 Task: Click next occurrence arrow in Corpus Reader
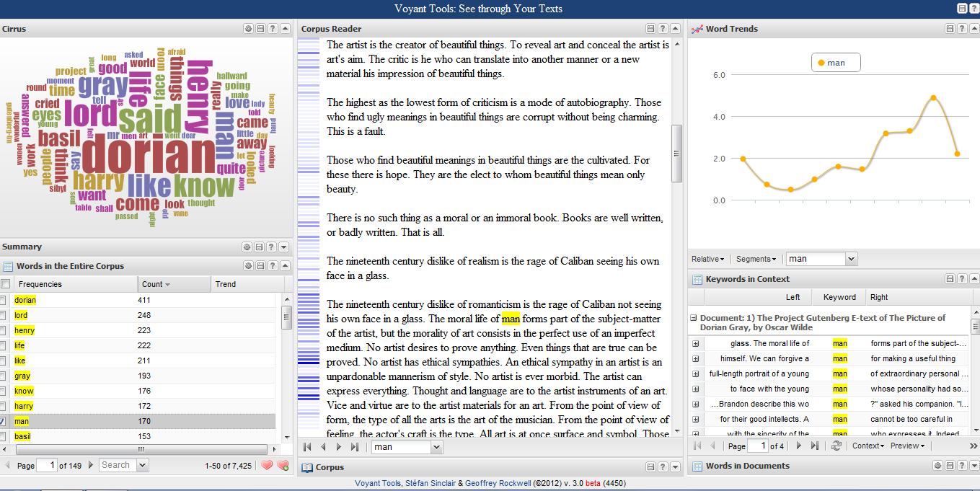(339, 447)
